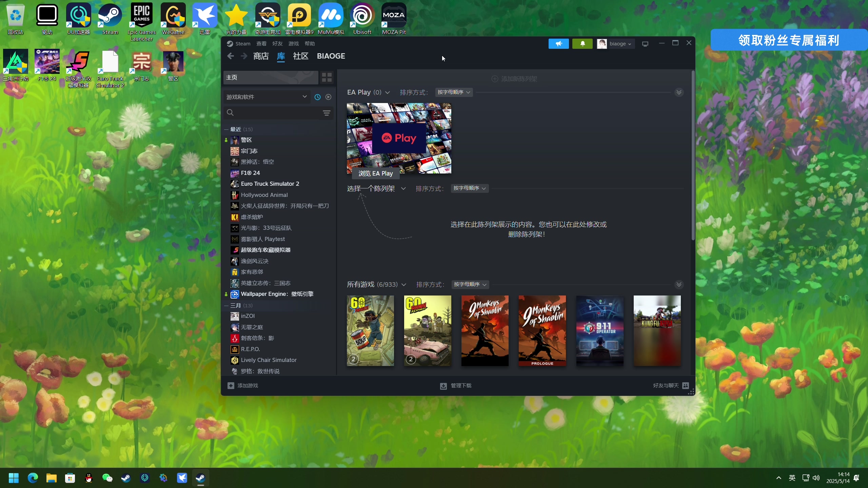Image resolution: width=868 pixels, height=488 pixels.
Task: Sort library by recent activity clock icon
Action: coord(317,97)
